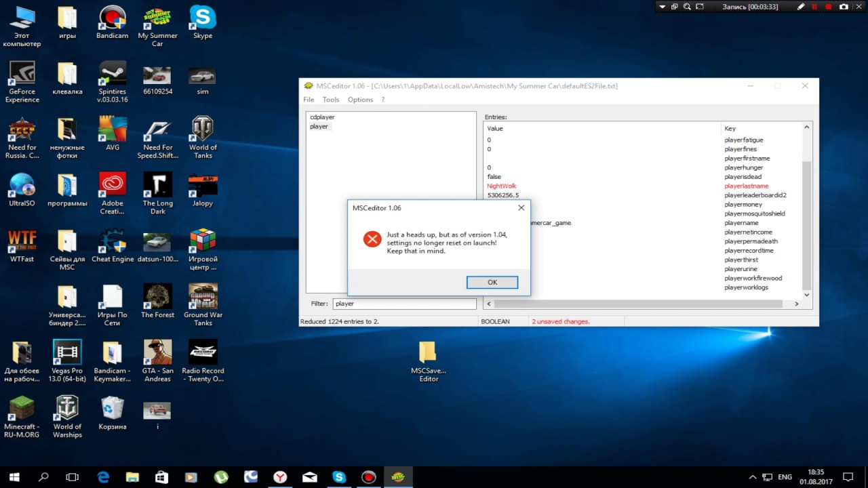Focus the Filter input field
Image resolution: width=868 pixels, height=488 pixels.
pos(404,304)
